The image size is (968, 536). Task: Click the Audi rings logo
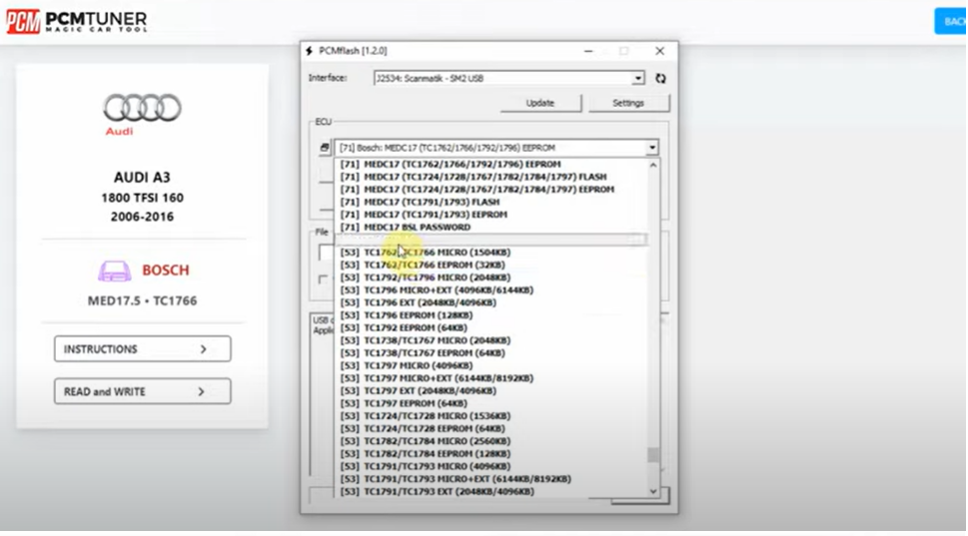(142, 108)
